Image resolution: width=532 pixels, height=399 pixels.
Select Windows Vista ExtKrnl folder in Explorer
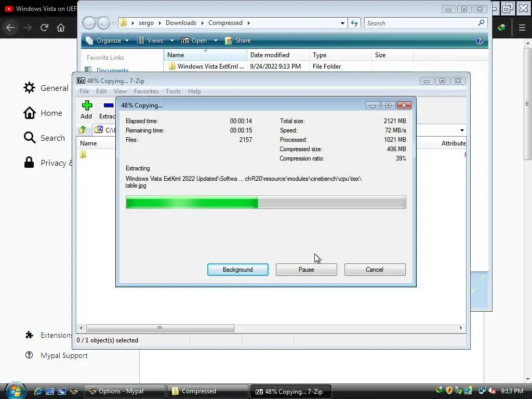[207, 66]
